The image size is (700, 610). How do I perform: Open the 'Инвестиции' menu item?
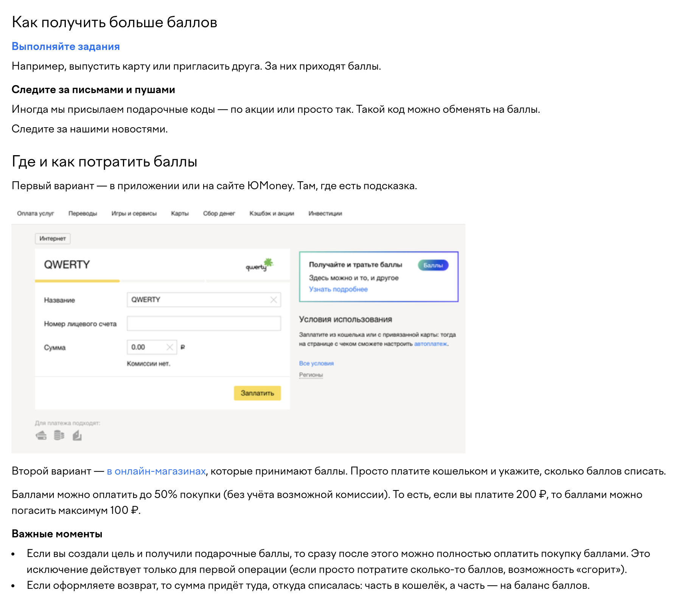point(325,213)
